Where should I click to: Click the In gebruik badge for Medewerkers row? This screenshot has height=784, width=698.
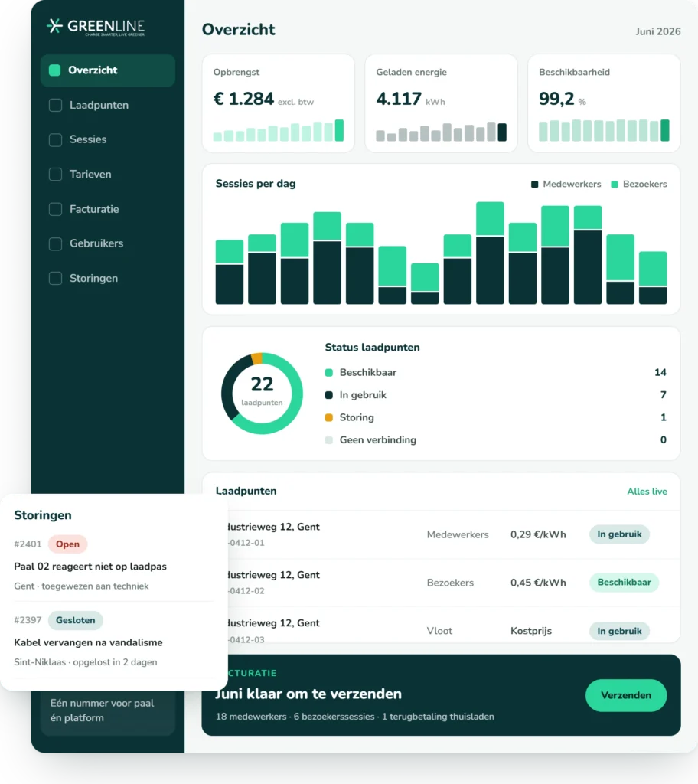[619, 534]
